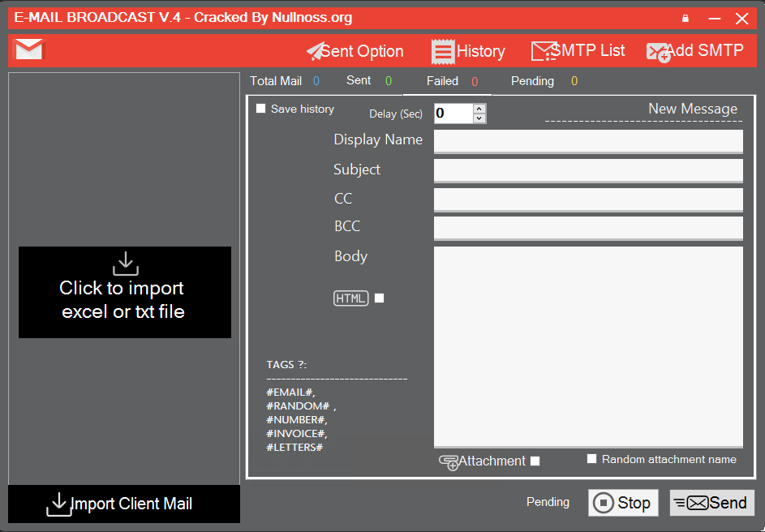This screenshot has width=765, height=532.
Task: Click the HTML badge icon
Action: (350, 298)
